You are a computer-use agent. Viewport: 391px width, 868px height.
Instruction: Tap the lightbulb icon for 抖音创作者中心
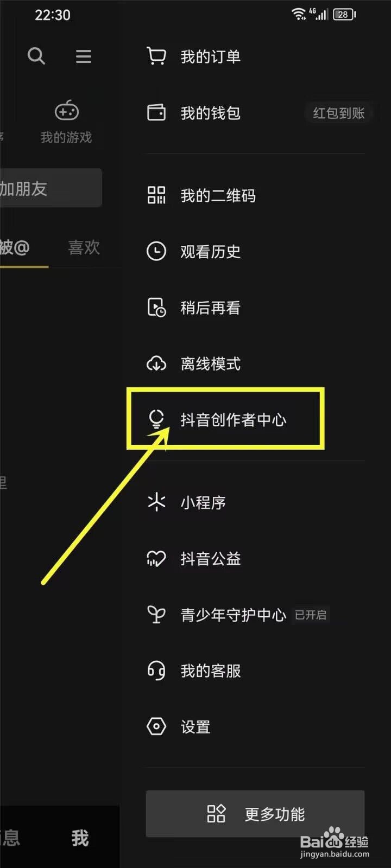156,419
